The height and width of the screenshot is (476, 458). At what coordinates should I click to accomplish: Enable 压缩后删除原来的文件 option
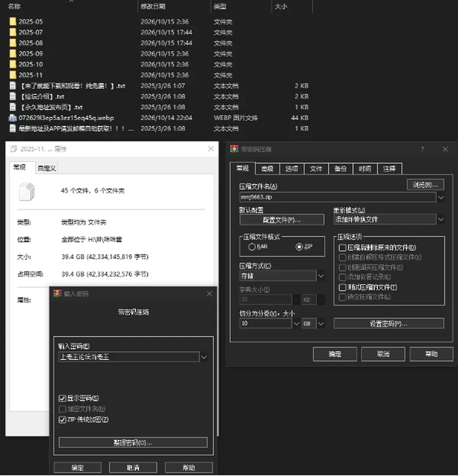tap(343, 248)
